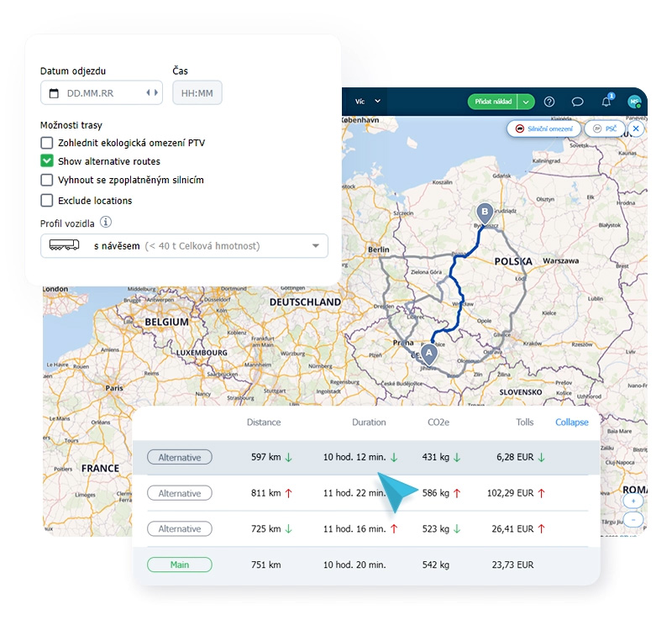Click the Přidat náklad button
The height and width of the screenshot is (630, 672).
click(x=493, y=102)
